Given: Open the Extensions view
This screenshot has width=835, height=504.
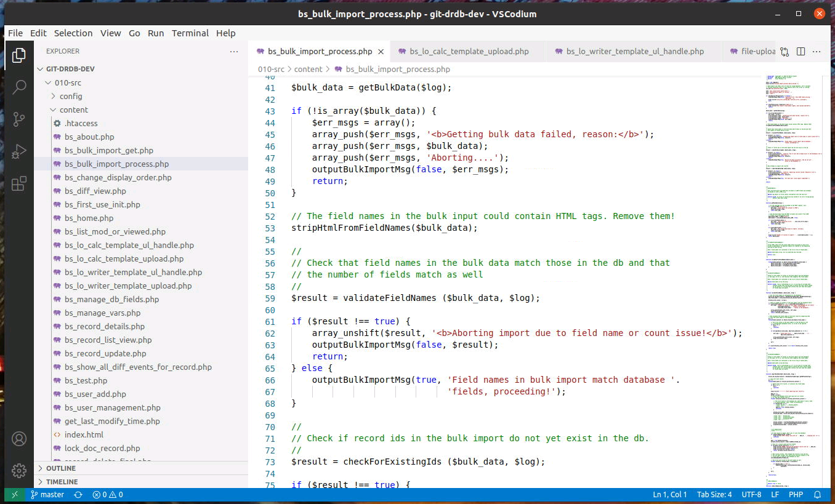Looking at the screenshot, I should pyautogui.click(x=19, y=183).
